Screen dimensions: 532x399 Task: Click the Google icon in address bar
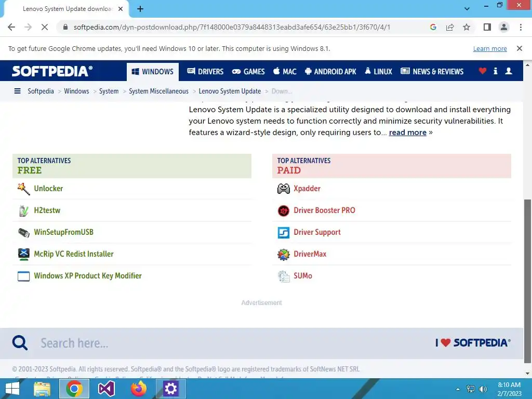(433, 27)
